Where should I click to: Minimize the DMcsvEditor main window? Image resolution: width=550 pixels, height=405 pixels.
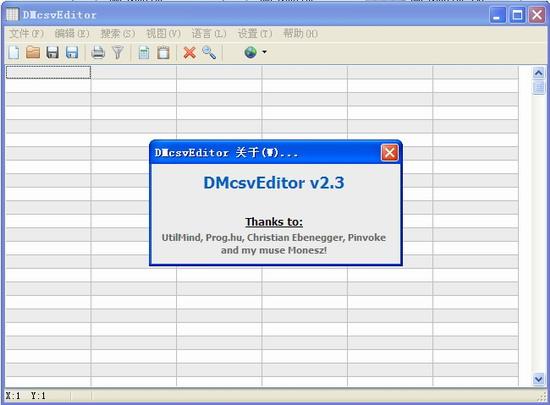click(x=497, y=15)
